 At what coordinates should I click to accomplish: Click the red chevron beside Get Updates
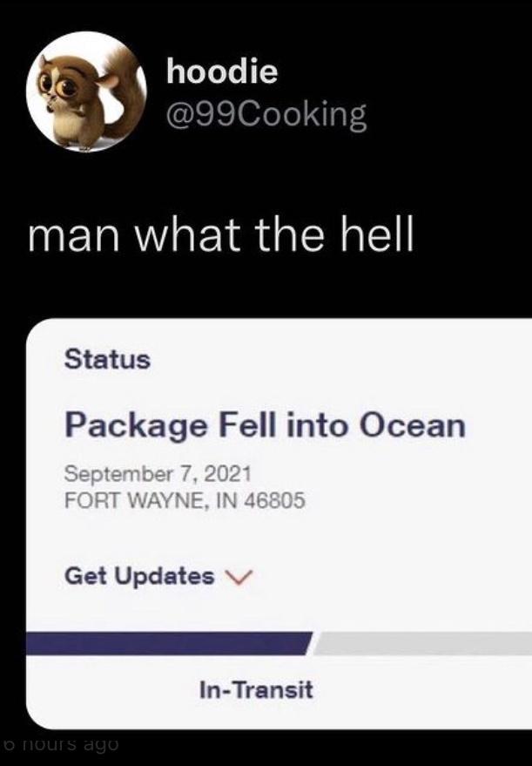click(239, 578)
